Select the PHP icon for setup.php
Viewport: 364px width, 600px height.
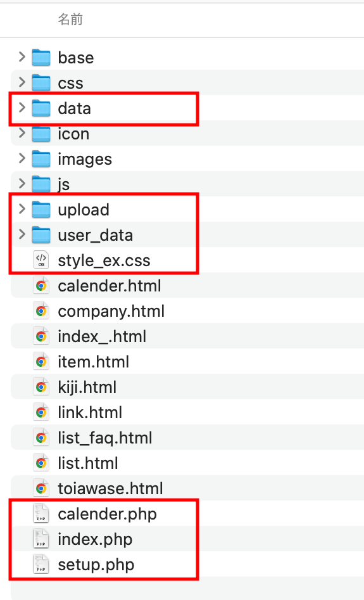41,565
